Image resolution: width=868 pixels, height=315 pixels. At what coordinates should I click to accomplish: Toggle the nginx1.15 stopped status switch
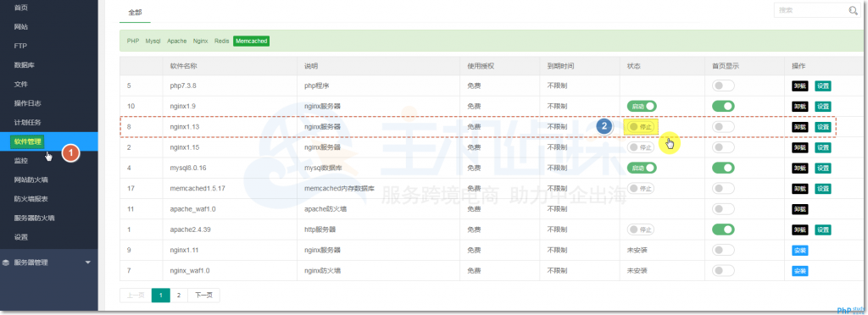click(x=641, y=147)
